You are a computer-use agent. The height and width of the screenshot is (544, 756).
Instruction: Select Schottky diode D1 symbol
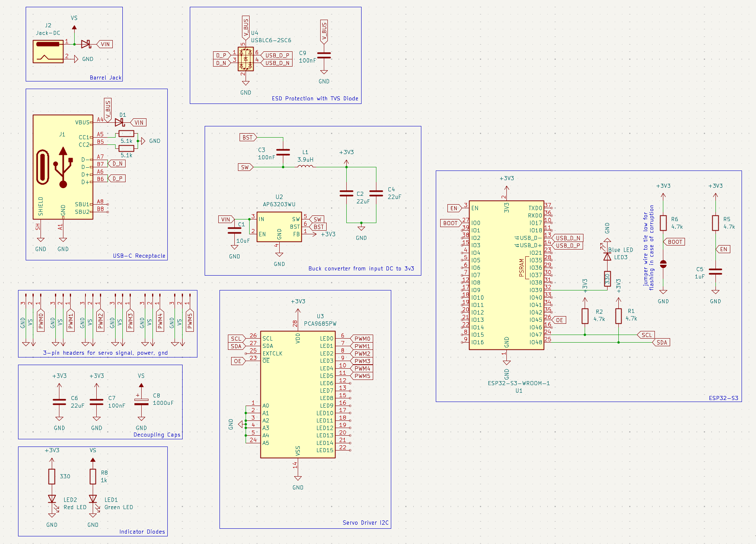pyautogui.click(x=120, y=122)
